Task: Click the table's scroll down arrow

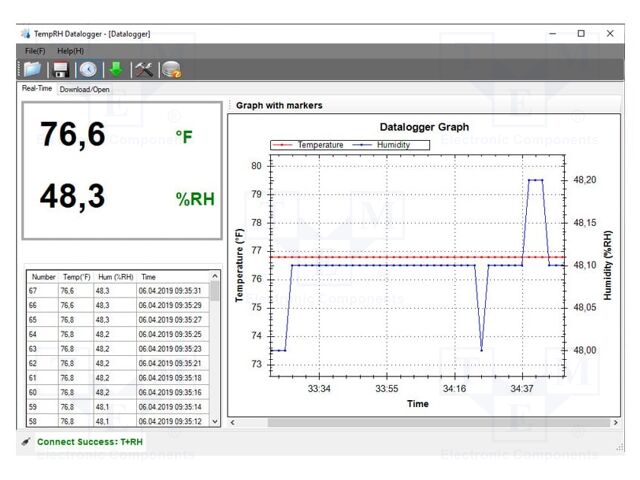Action: click(x=214, y=422)
